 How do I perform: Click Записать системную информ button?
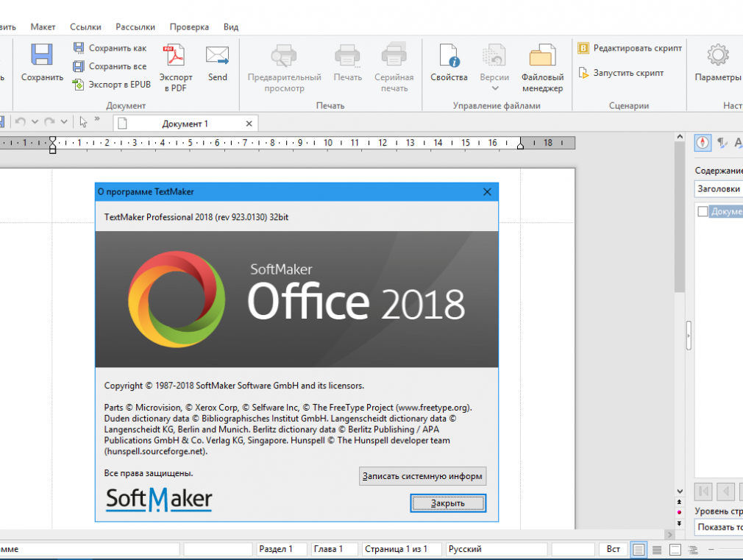click(422, 476)
